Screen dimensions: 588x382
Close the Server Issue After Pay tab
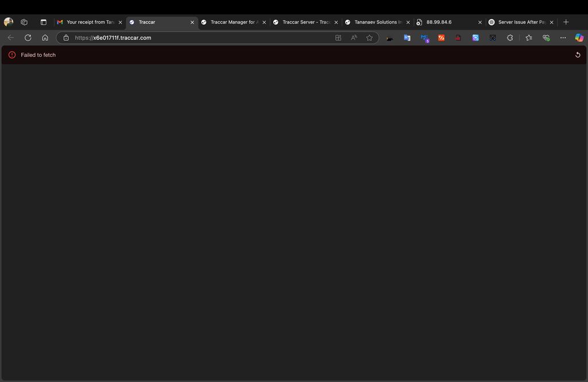(552, 22)
